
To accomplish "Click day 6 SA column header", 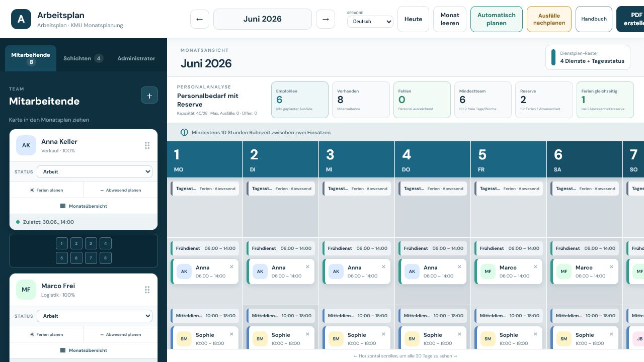I will (585, 159).
